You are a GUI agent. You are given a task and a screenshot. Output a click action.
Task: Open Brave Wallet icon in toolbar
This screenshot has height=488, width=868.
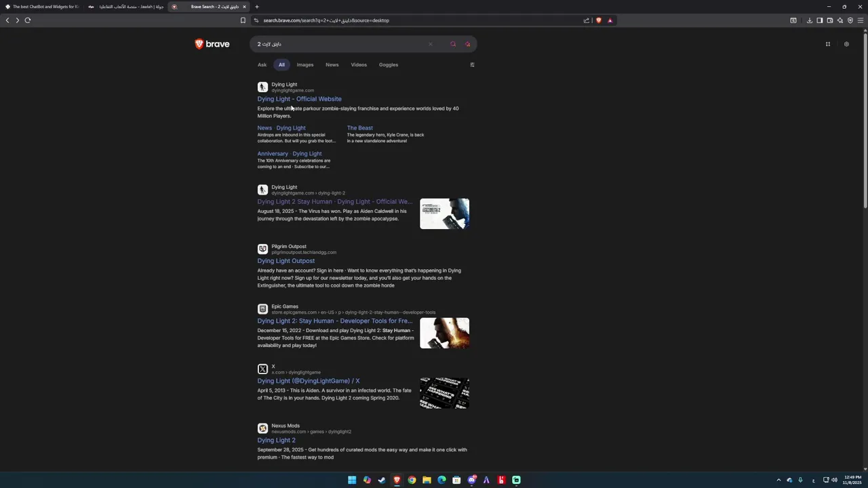pos(830,20)
